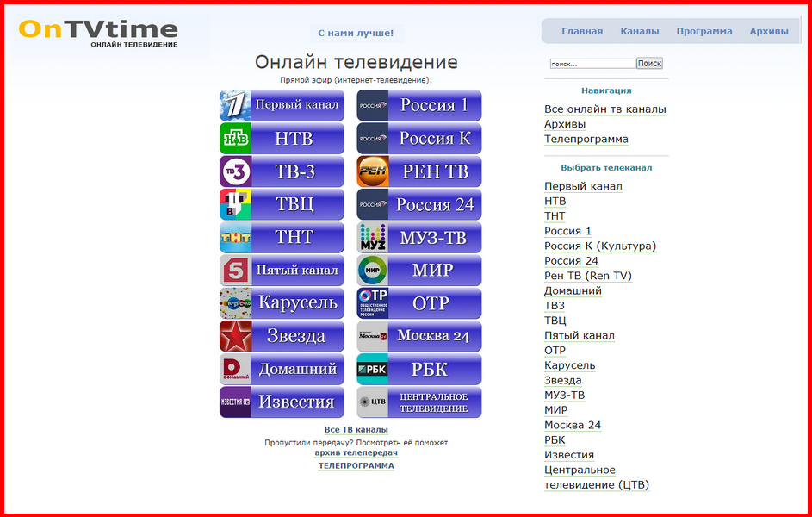This screenshot has width=812, height=517.
Task: Select Пятый канал in the sidebar list
Action: coord(580,336)
